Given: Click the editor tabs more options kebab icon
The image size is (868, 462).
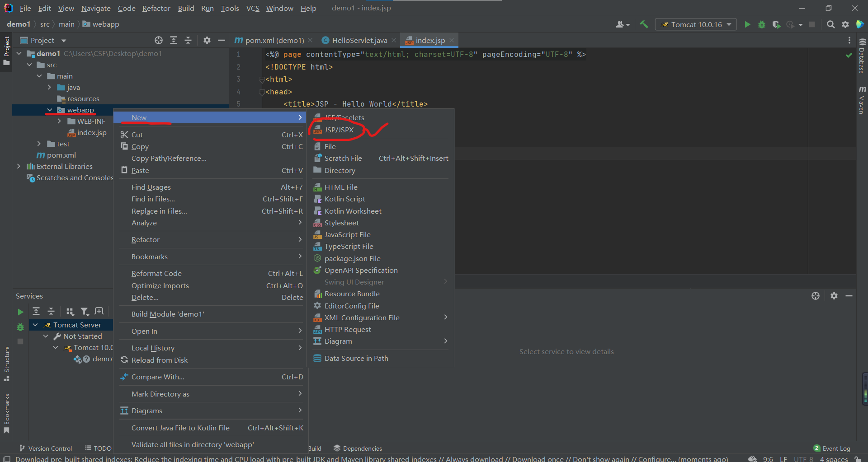Looking at the screenshot, I should [849, 40].
